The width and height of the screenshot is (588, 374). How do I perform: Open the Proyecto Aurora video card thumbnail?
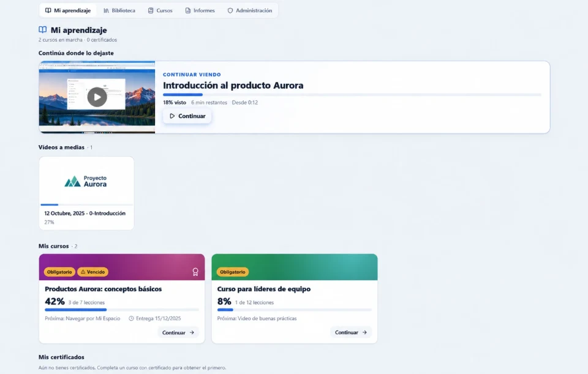86,181
